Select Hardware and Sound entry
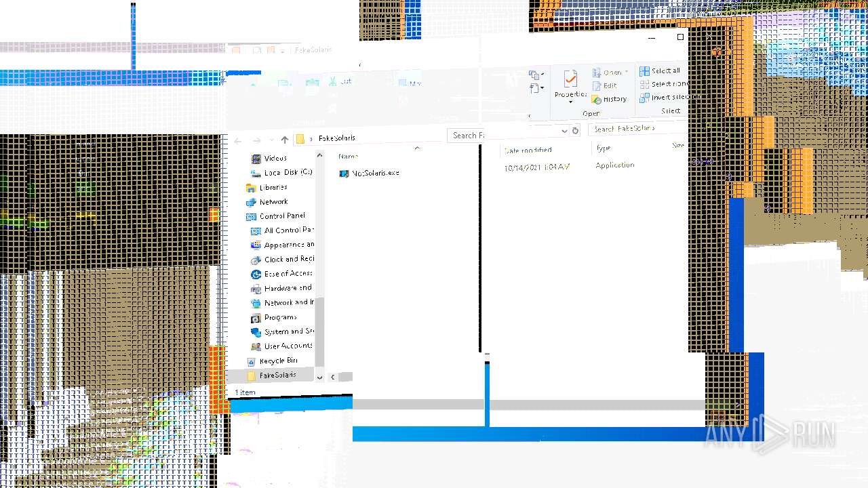 [x=282, y=288]
